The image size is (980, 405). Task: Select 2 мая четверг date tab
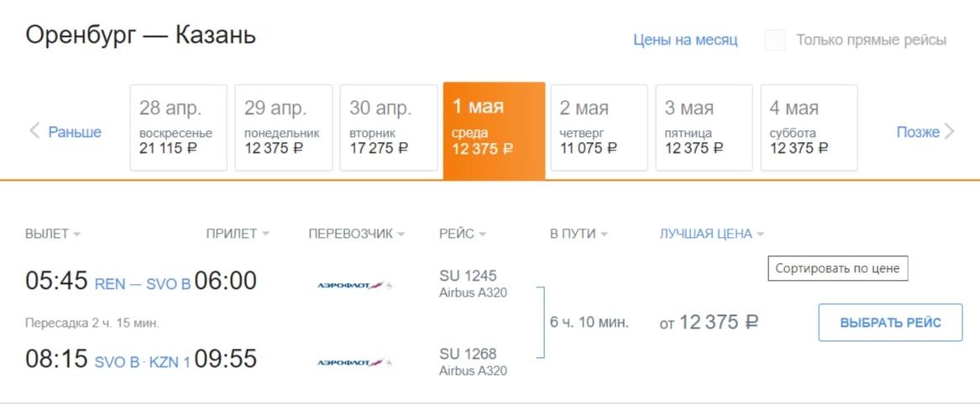click(599, 128)
